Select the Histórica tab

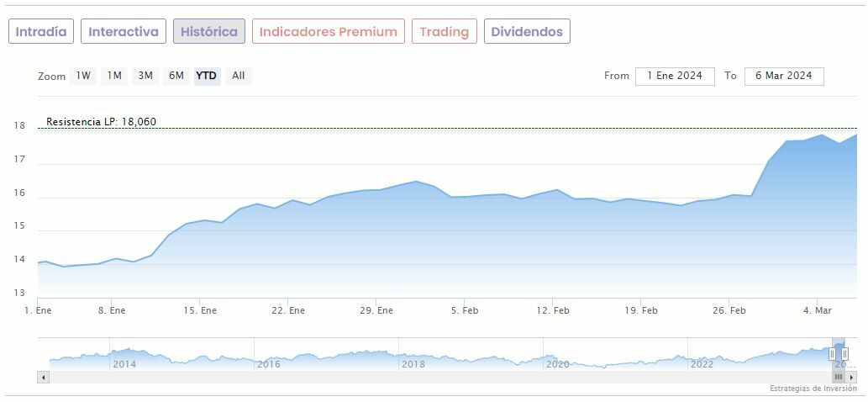click(x=209, y=31)
